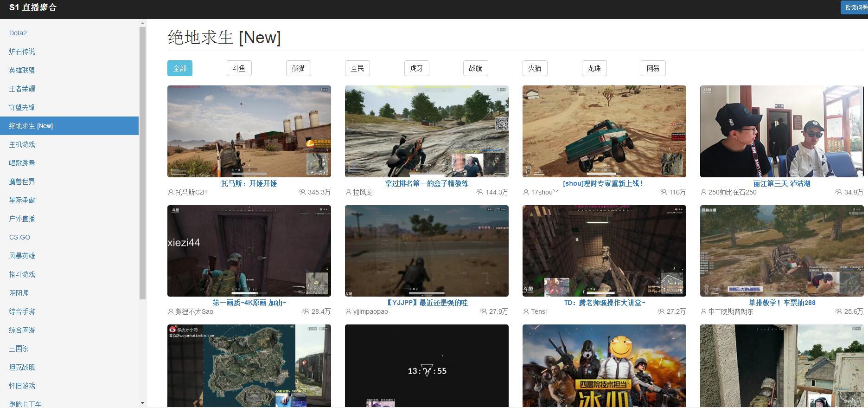The height and width of the screenshot is (408, 868).
Task: Filter streams by 虎牙 platform
Action: pyautogui.click(x=416, y=68)
